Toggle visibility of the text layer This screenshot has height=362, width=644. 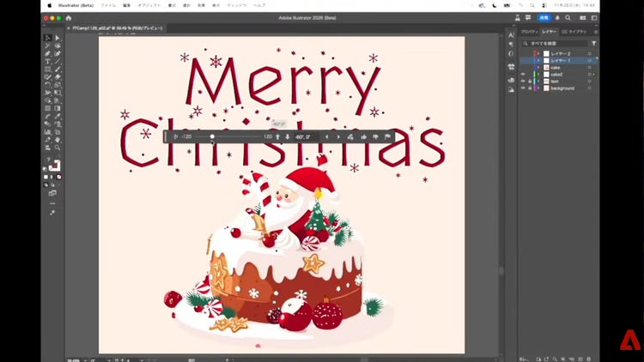click(523, 81)
